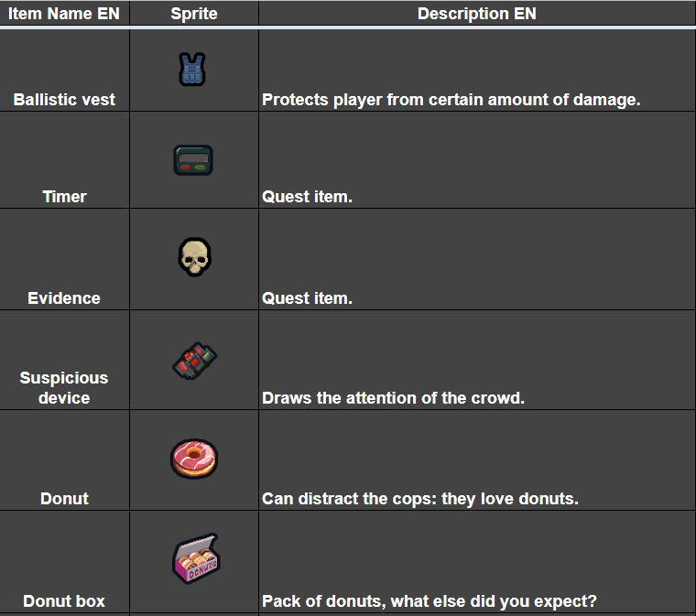Viewport: 696px width, 616px height.
Task: Click the 'Protects player from certain amount' description
Action: (451, 100)
